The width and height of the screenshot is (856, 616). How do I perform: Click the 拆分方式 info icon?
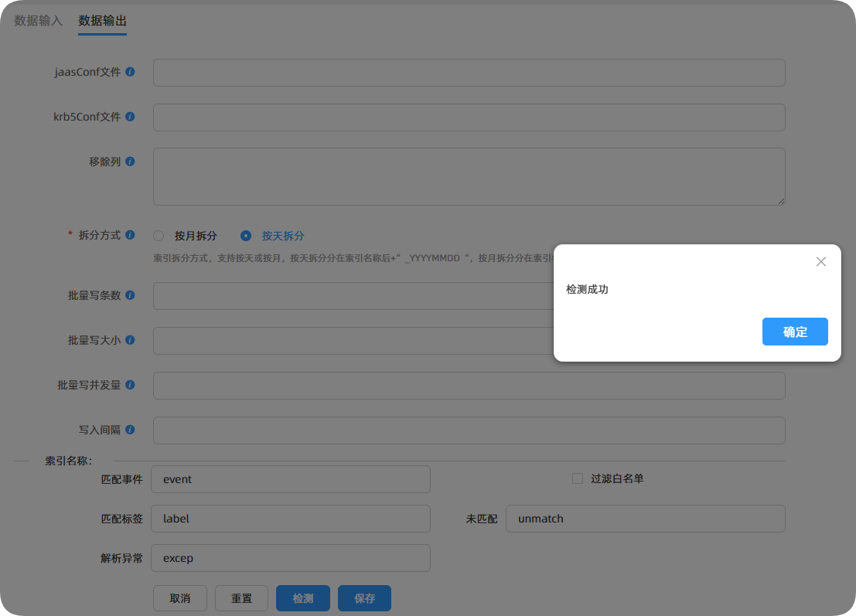(x=131, y=235)
